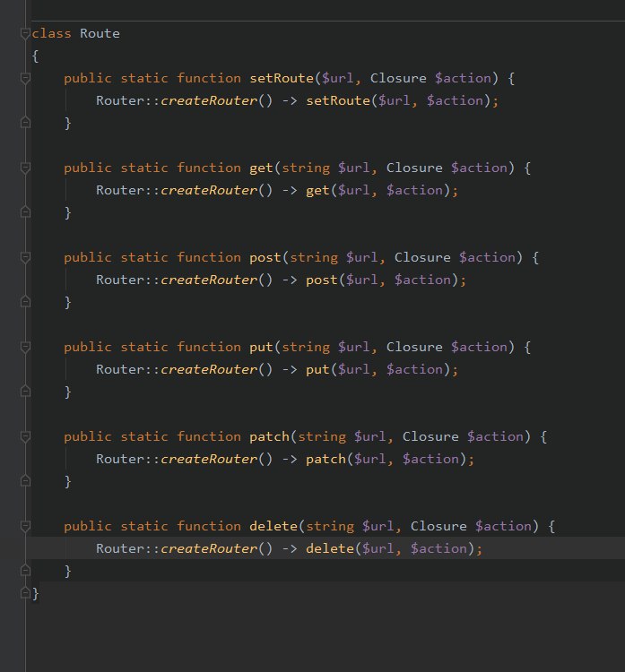Screen dimensions: 625x672
Task: Click fold-end marker after setRoute's closing brace
Action: pos(25,123)
